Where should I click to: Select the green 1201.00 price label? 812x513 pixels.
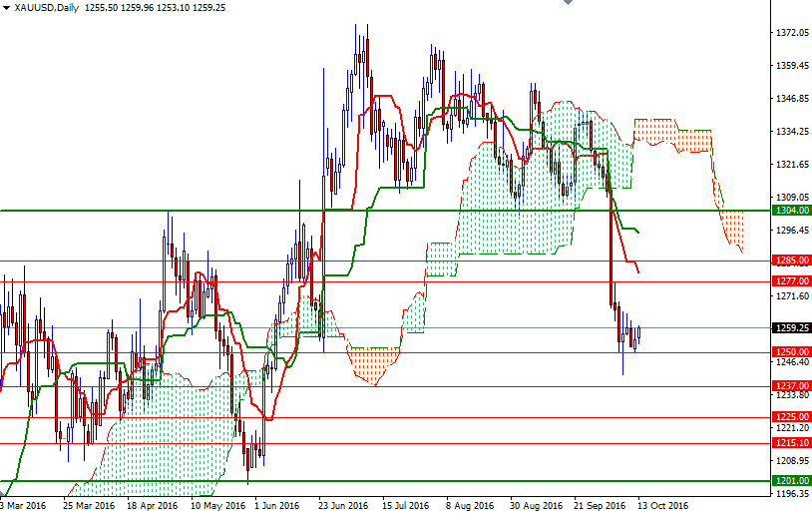(792, 481)
